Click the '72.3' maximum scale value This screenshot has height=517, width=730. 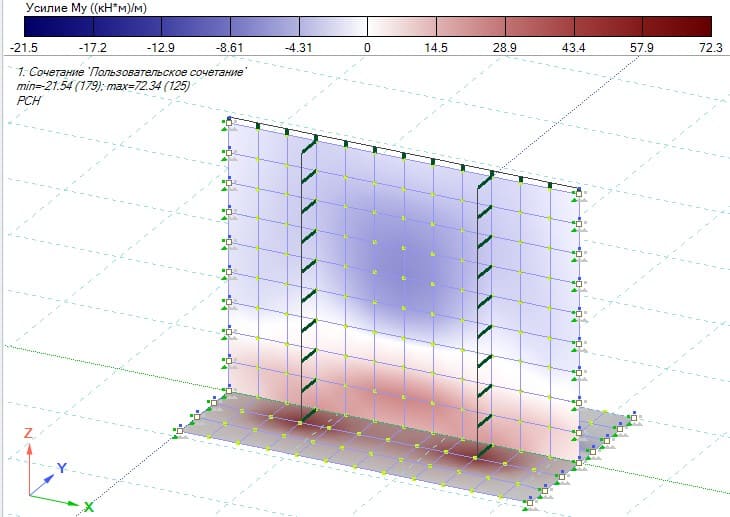pos(711,48)
